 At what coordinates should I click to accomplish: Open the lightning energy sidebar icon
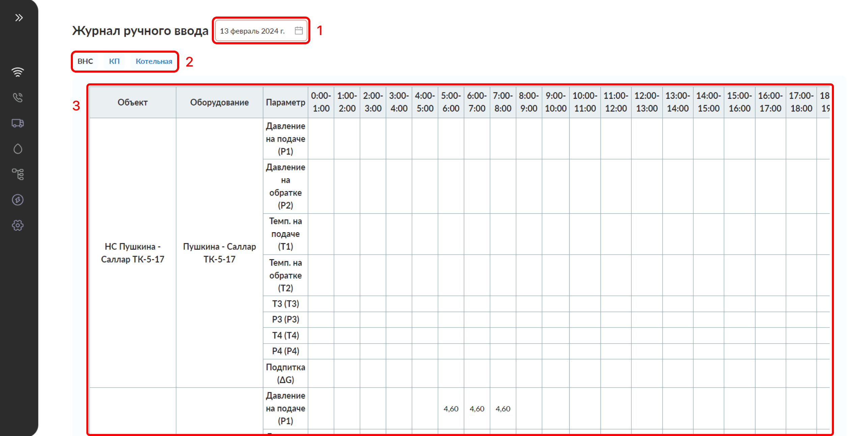tap(18, 200)
